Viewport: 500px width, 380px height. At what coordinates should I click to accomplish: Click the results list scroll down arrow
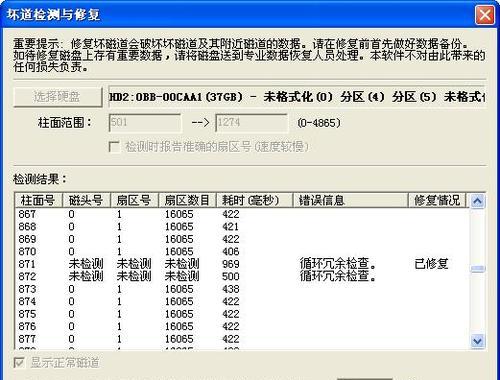[477, 341]
